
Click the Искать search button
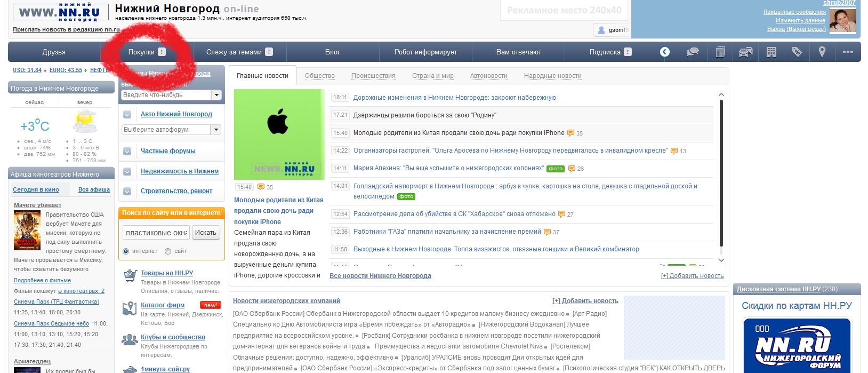(206, 233)
